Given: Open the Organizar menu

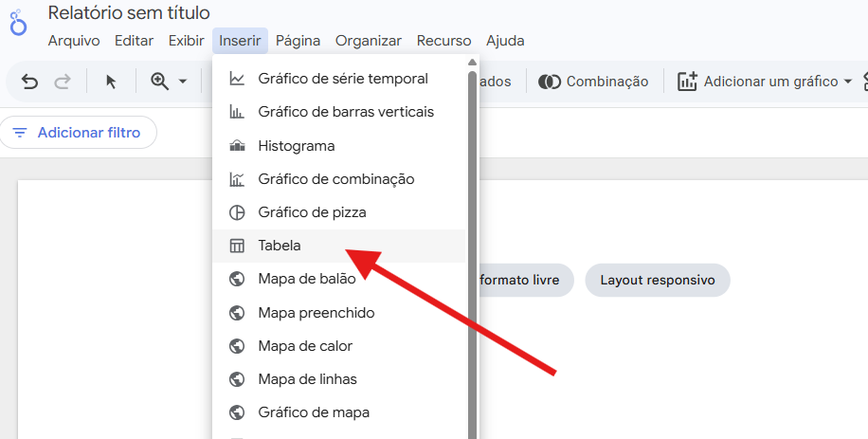Looking at the screenshot, I should [369, 41].
